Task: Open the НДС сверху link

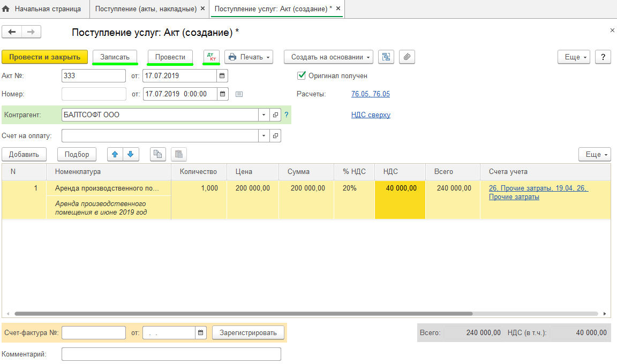Action: coord(371,115)
